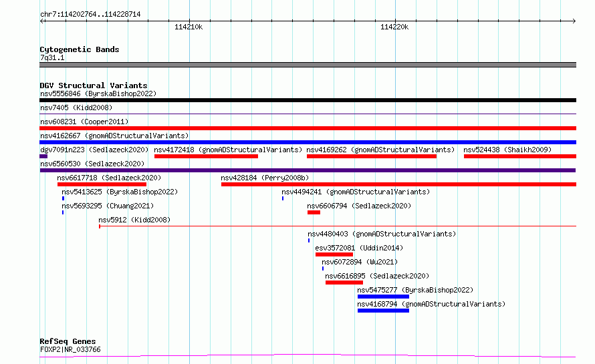The width and height of the screenshot is (595, 364).
Task: Click the nsv4480403 variant label
Action: 382,234
